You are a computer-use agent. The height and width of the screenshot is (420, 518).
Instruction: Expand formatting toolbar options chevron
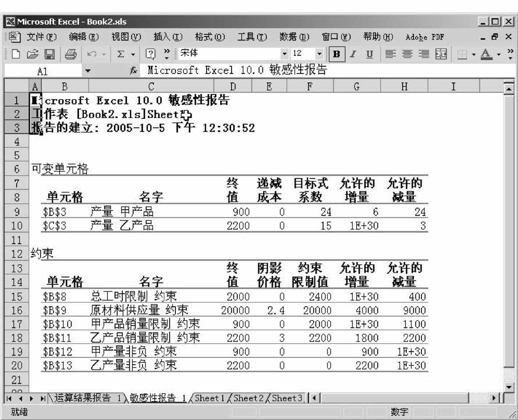pos(511,54)
